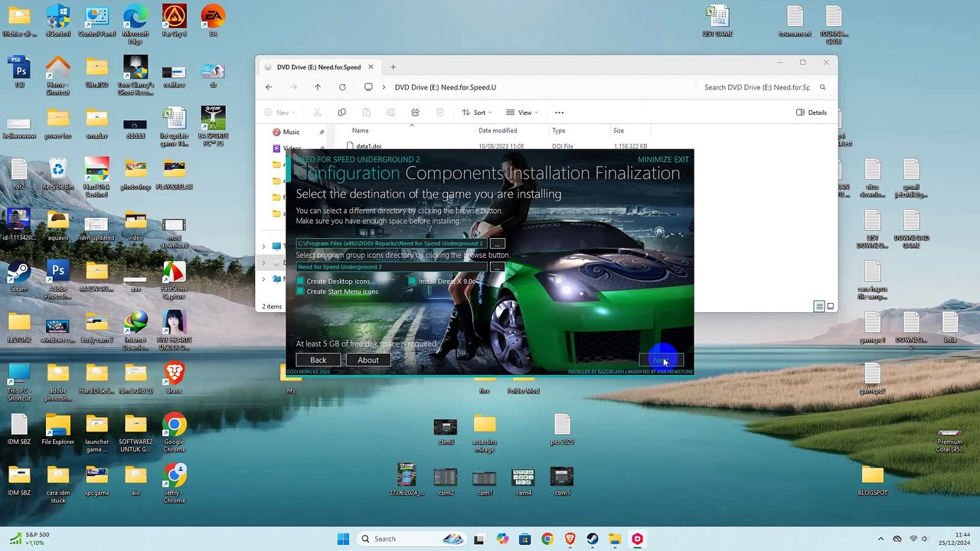Click the About button in installer
Viewport: 980px width, 551px height.
[x=368, y=360]
